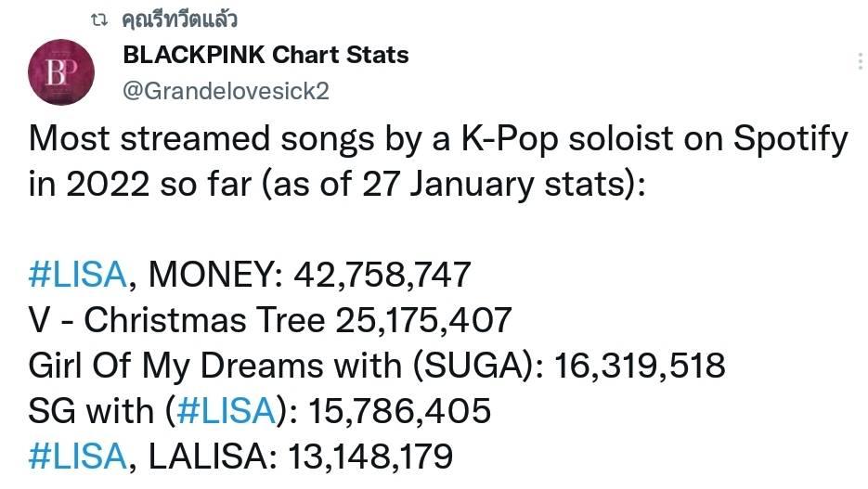Screen dimensions: 868x489
Task: Open BLACKPINK Chart Stats display name
Action: click(266, 55)
